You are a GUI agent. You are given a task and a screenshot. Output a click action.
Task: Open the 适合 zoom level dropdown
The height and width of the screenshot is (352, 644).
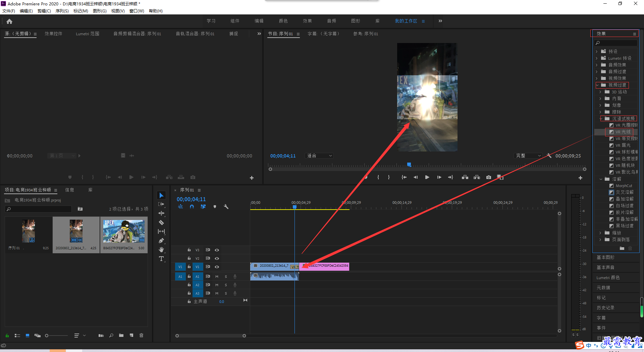coord(319,156)
